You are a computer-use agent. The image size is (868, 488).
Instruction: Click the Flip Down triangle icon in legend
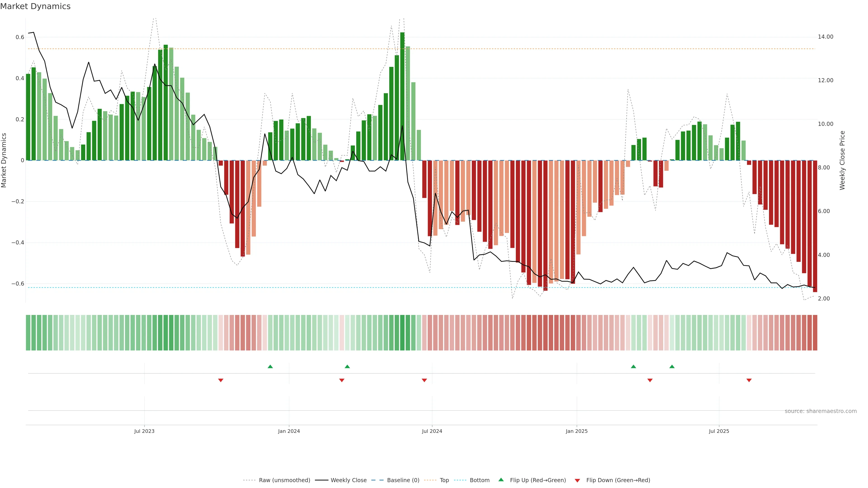(577, 481)
